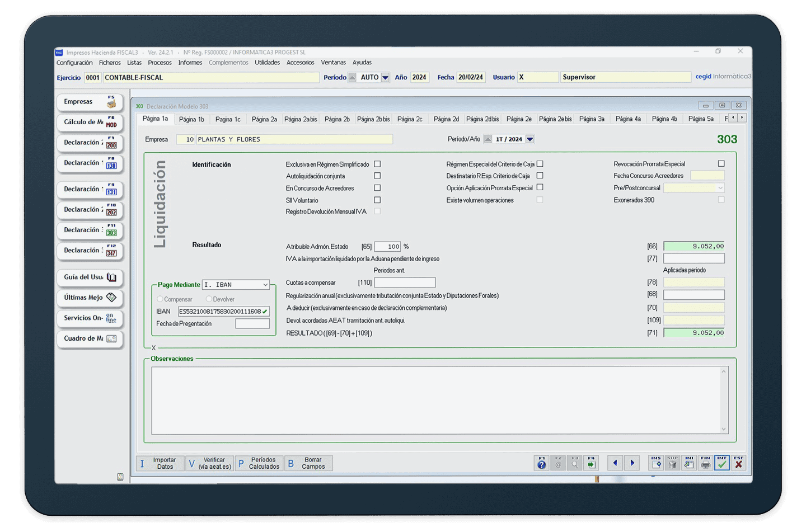
Task: Click the F1 help question mark icon
Action: point(541,463)
